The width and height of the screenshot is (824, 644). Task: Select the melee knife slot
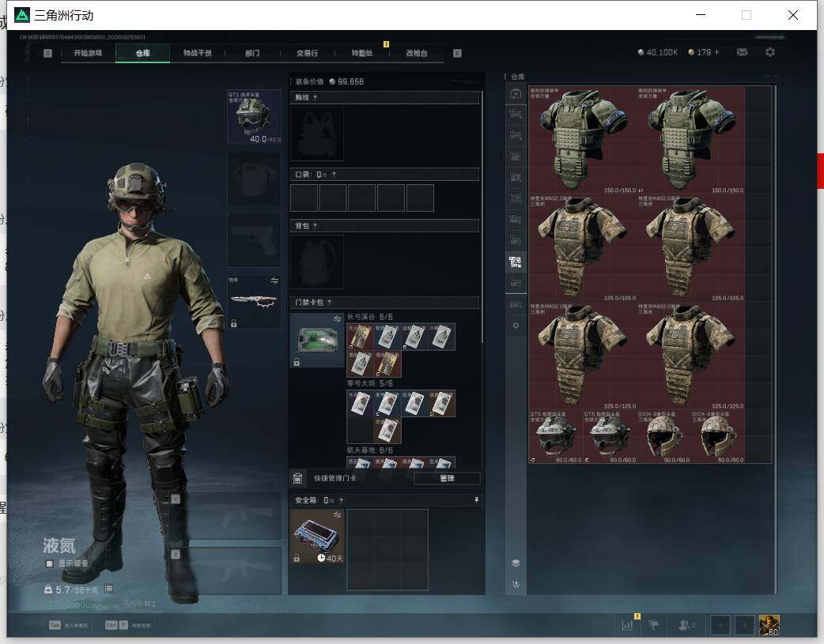[254, 302]
